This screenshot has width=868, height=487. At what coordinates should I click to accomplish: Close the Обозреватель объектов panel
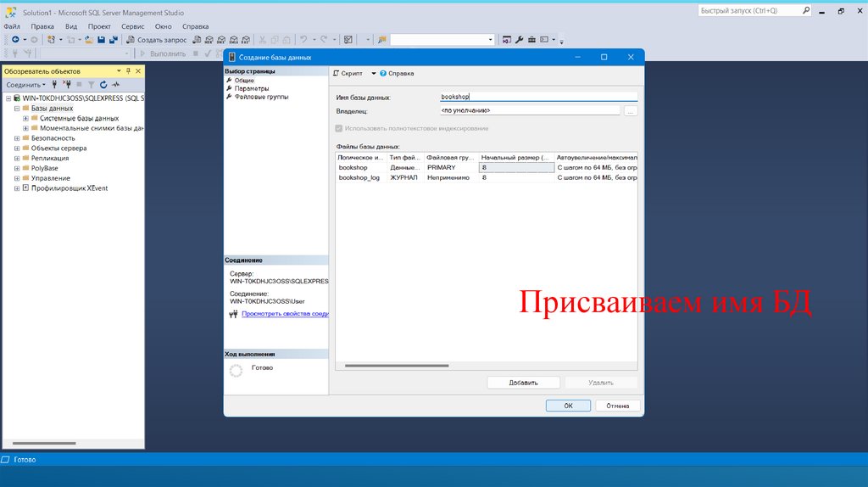point(138,71)
